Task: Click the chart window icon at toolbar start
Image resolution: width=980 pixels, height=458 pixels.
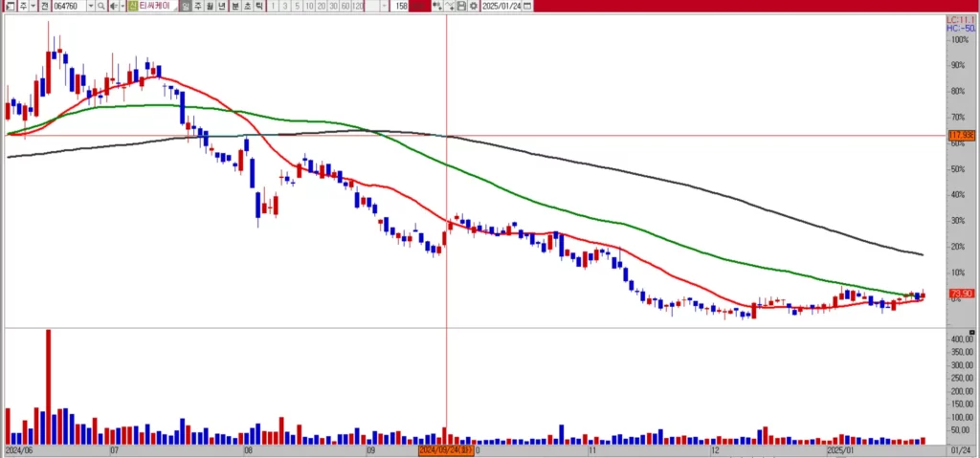Action: pyautogui.click(x=10, y=7)
